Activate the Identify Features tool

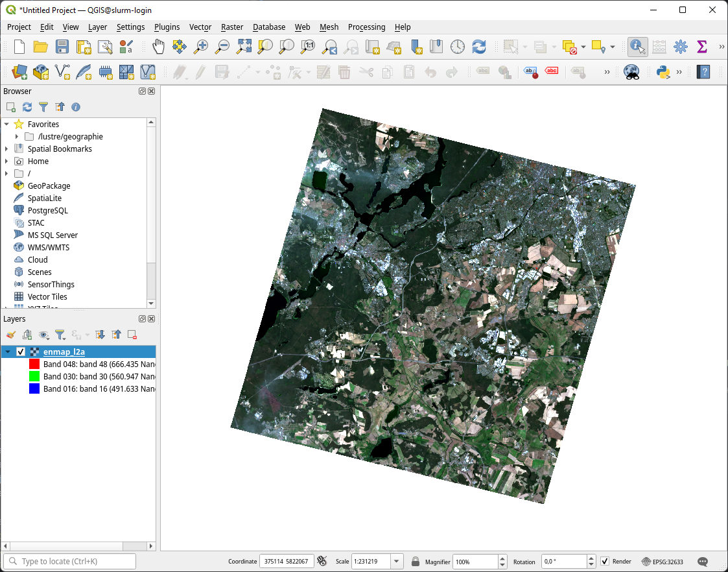(x=637, y=47)
